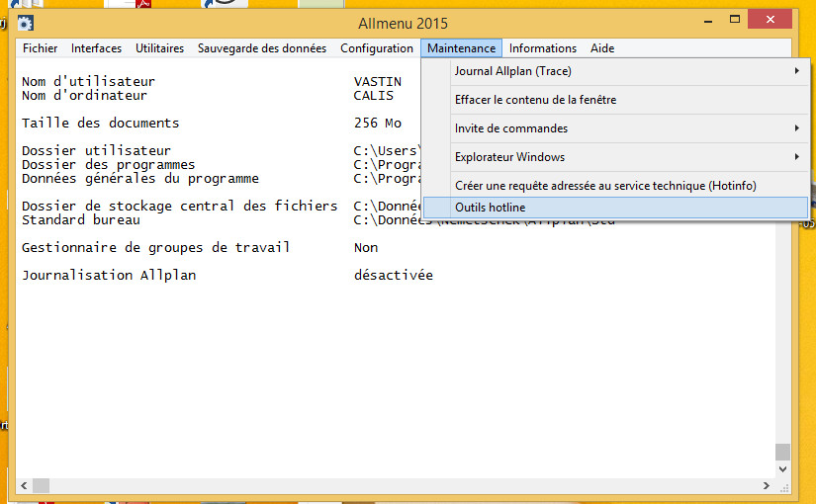Open the Interfaces menu
The width and height of the screenshot is (816, 504).
pos(96,48)
